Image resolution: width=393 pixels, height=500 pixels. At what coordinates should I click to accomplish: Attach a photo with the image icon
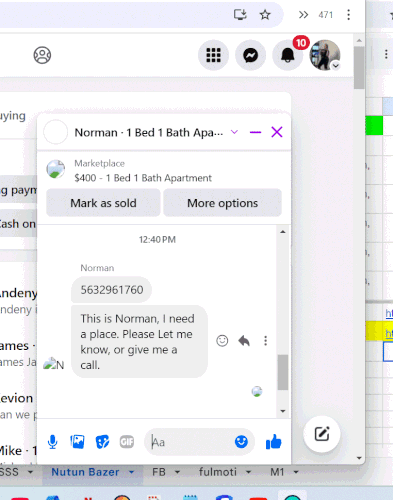click(x=77, y=442)
